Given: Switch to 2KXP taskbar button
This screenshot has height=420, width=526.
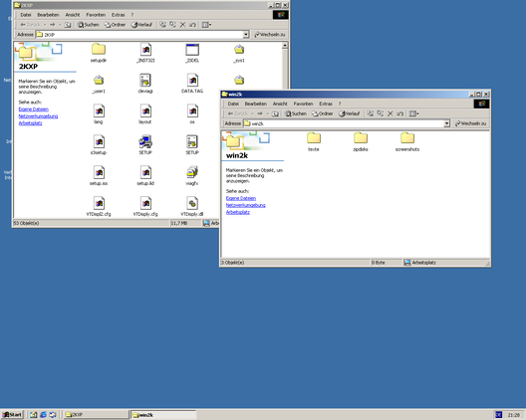Looking at the screenshot, I should 96,415.
